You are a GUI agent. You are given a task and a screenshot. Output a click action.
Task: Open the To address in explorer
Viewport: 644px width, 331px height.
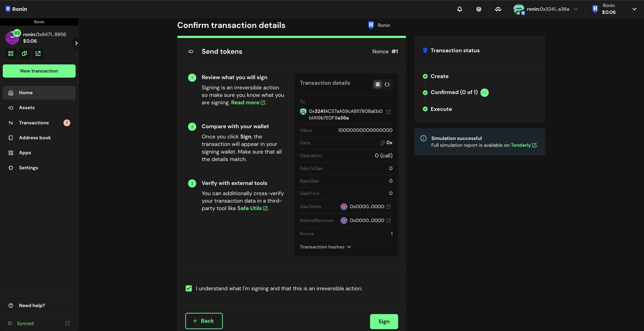pyautogui.click(x=388, y=112)
